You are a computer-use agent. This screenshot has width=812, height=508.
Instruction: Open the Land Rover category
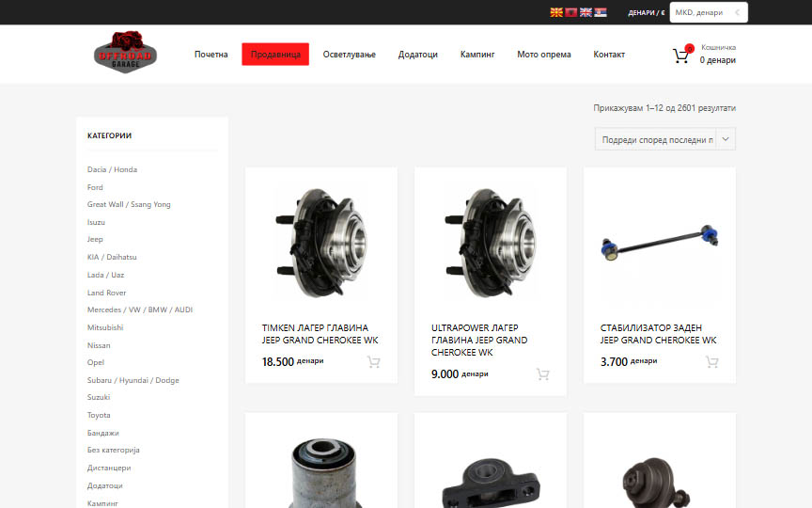click(107, 293)
